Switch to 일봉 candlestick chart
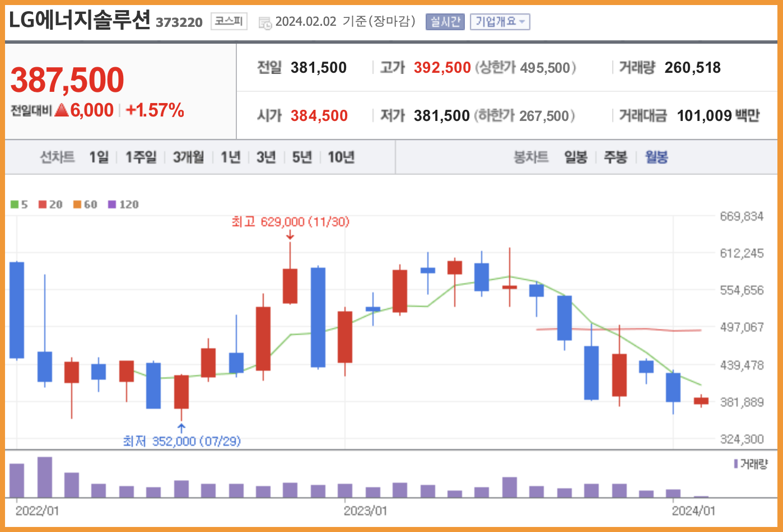Screen dimensions: 783x532 (x=575, y=157)
